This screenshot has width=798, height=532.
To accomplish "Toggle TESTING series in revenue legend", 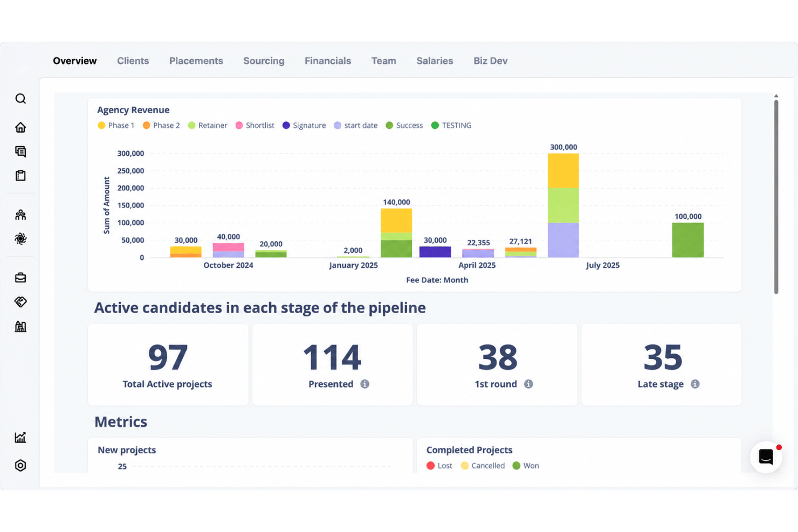I will 452,125.
